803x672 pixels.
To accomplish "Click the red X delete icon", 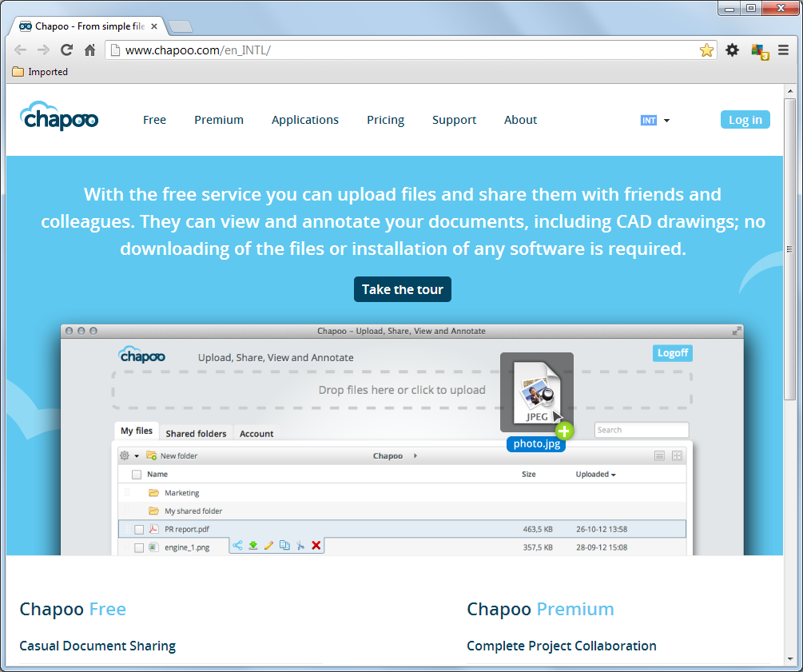I will click(x=316, y=546).
